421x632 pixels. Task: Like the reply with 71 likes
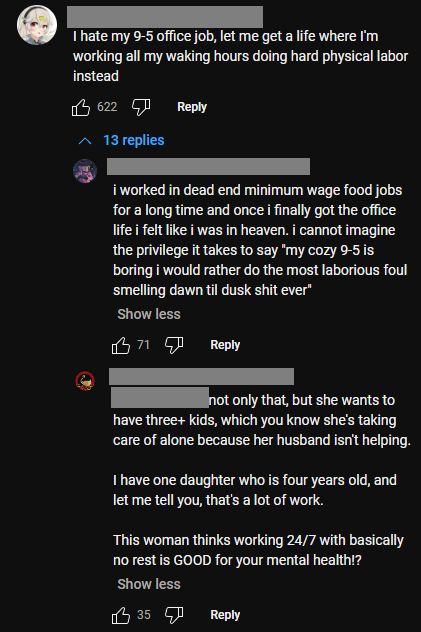(121, 345)
